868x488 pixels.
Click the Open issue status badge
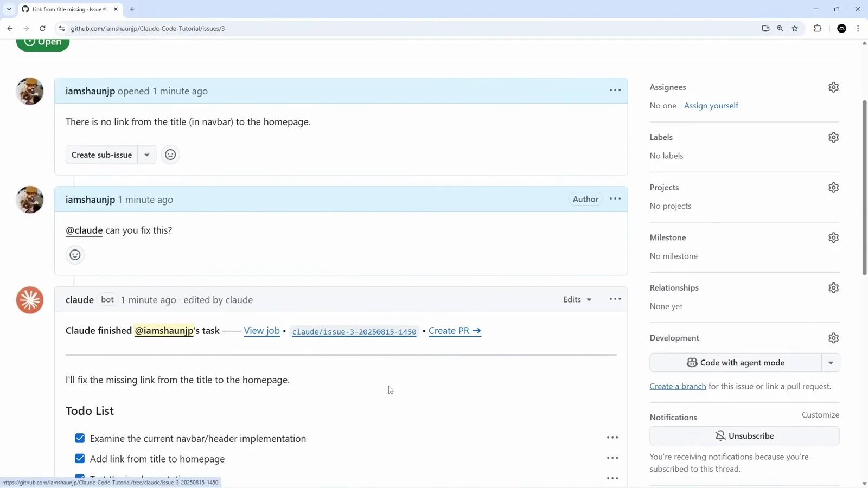[x=43, y=43]
